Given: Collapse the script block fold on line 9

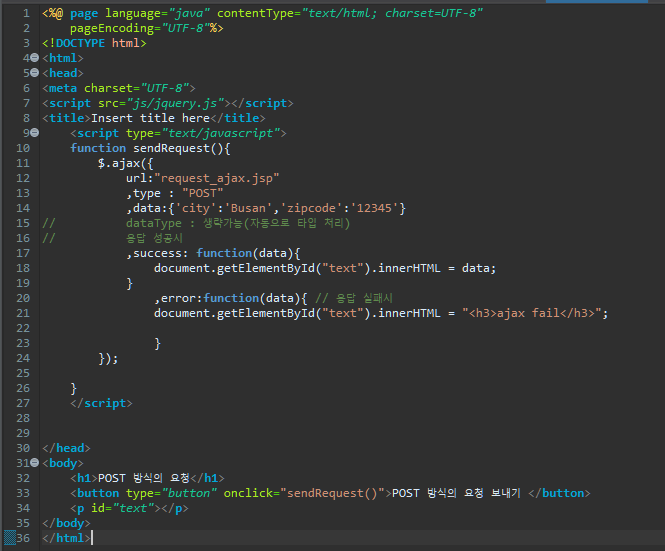Looking at the screenshot, I should click(x=35, y=133).
